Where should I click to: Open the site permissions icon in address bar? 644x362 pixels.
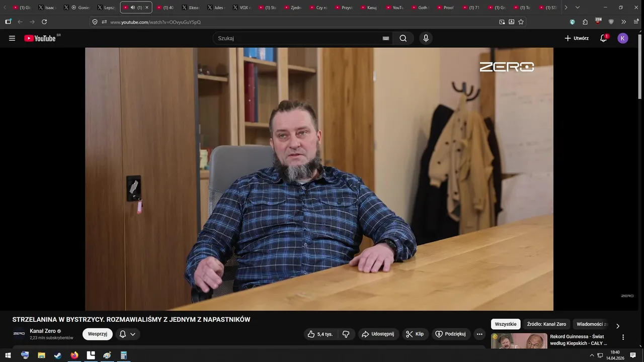click(x=104, y=22)
